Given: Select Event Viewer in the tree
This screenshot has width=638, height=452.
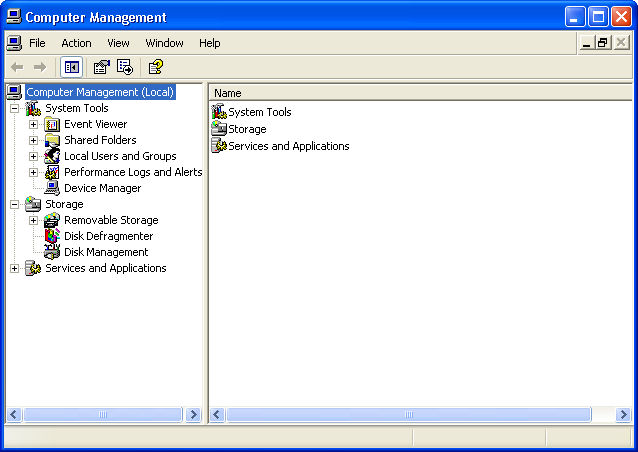Looking at the screenshot, I should point(95,124).
